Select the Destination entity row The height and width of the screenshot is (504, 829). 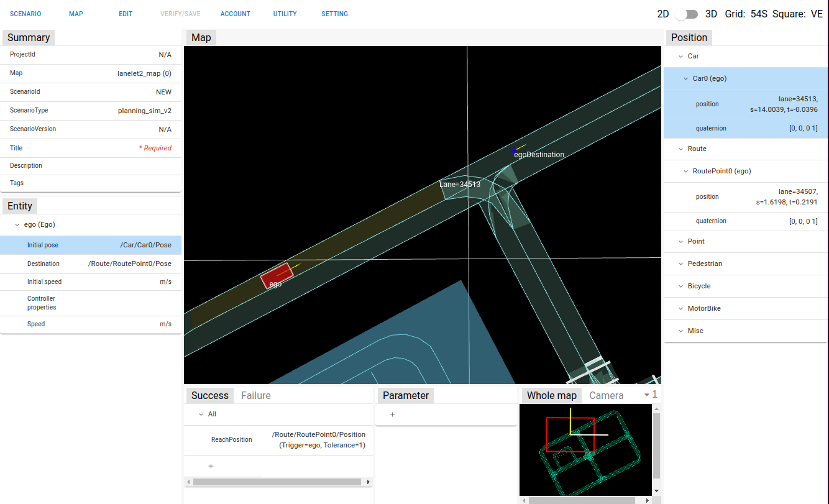point(91,263)
